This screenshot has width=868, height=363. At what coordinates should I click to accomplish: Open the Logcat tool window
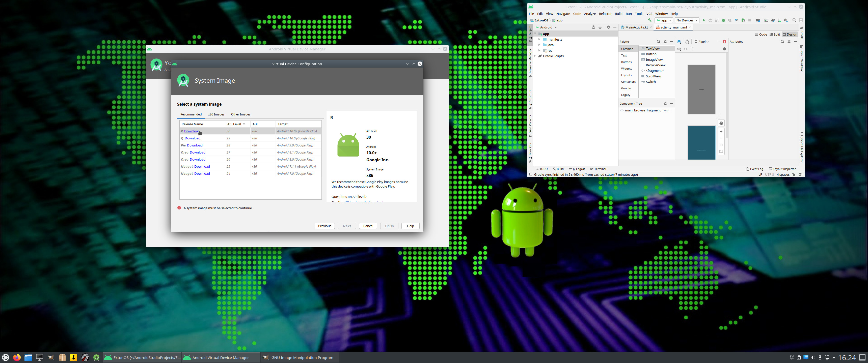pos(577,169)
